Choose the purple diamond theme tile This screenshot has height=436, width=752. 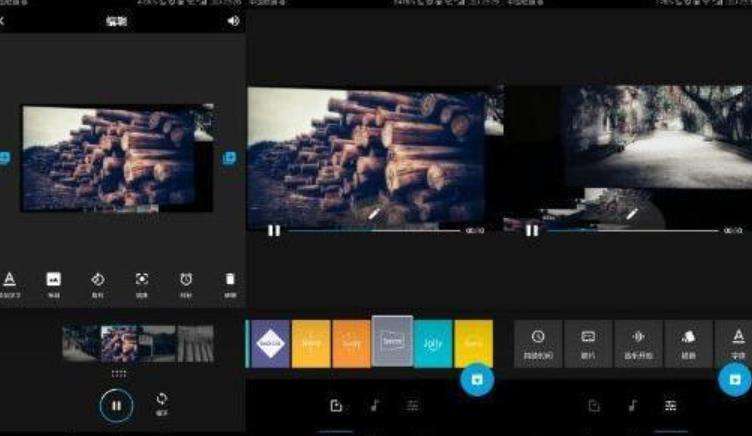pos(270,343)
